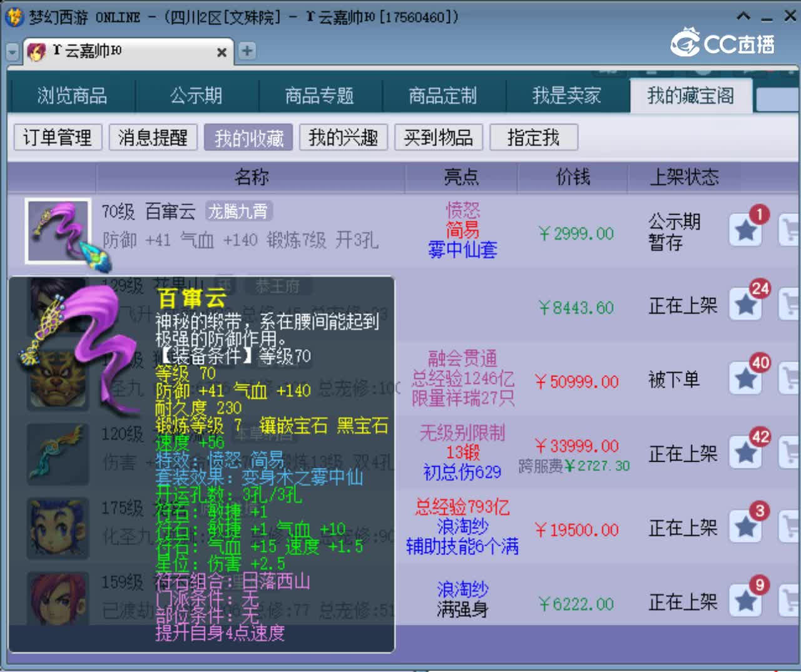This screenshot has width=801, height=672.
Task: Go to the 我是卖家 tab
Action: pyautogui.click(x=566, y=96)
